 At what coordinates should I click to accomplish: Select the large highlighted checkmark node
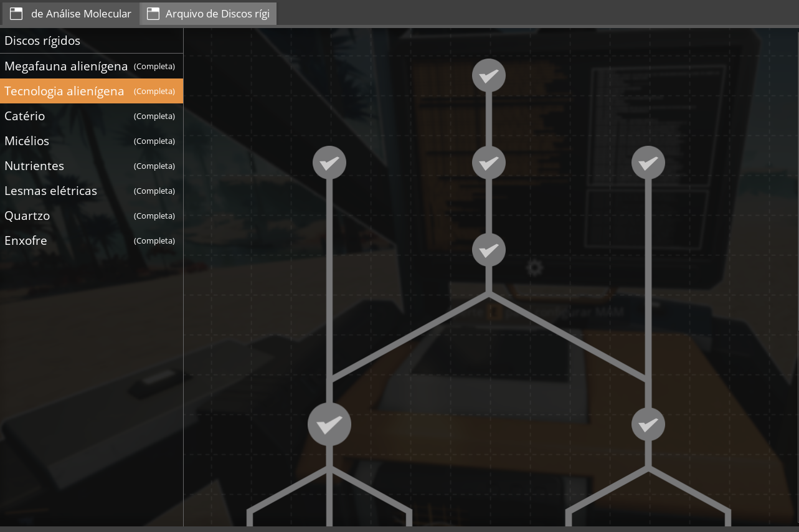[329, 424]
